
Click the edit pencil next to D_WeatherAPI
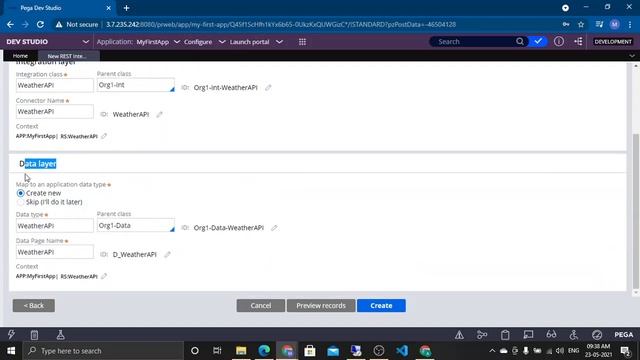167,254
